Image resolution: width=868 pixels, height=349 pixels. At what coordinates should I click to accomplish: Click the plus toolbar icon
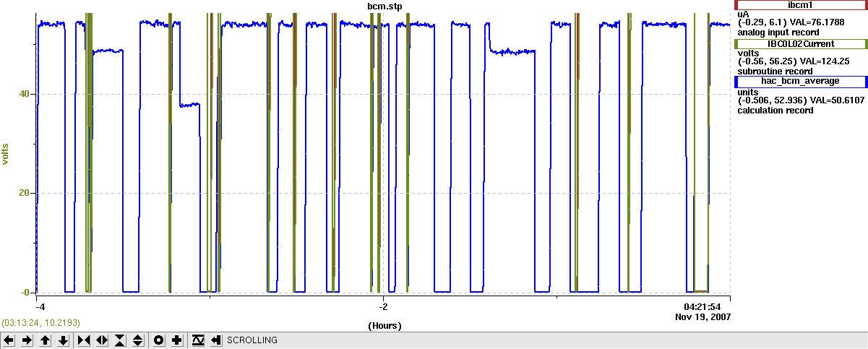tap(177, 340)
